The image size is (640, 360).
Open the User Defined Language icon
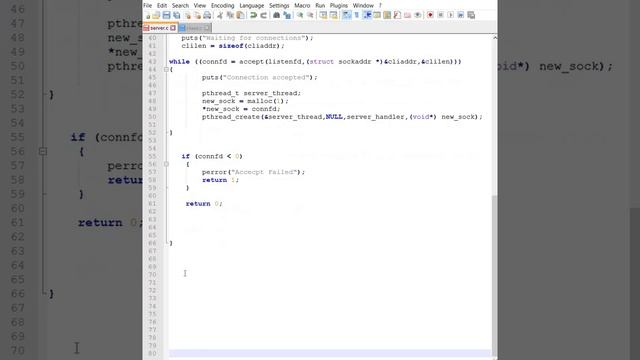377,15
